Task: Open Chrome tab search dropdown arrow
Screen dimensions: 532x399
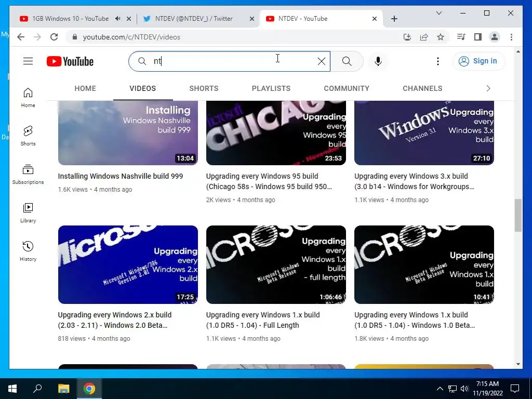Action: [438, 13]
